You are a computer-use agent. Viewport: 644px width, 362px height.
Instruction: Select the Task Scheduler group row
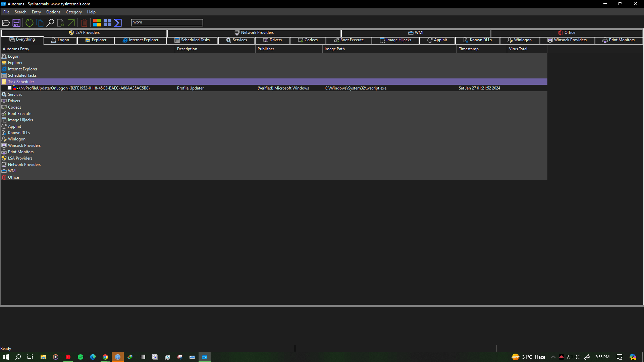pos(21,82)
